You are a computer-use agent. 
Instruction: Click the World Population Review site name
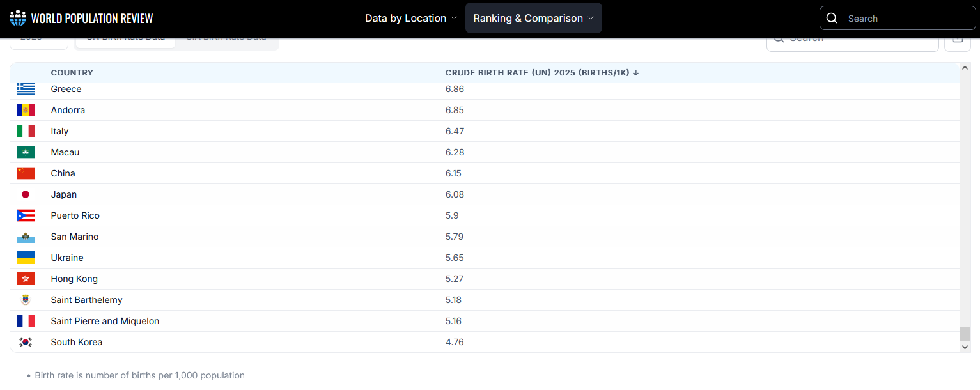[x=92, y=18]
